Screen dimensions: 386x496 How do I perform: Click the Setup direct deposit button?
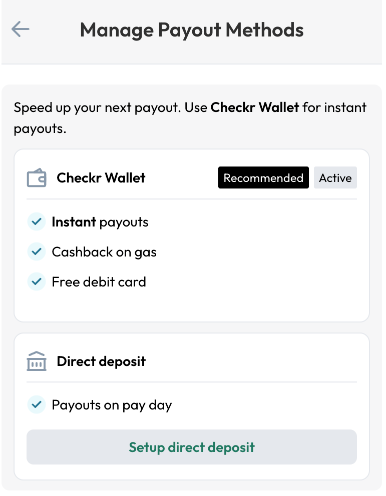coord(192,447)
